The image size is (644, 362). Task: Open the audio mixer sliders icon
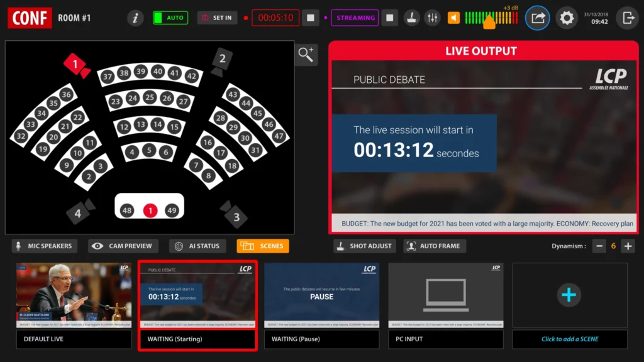432,18
